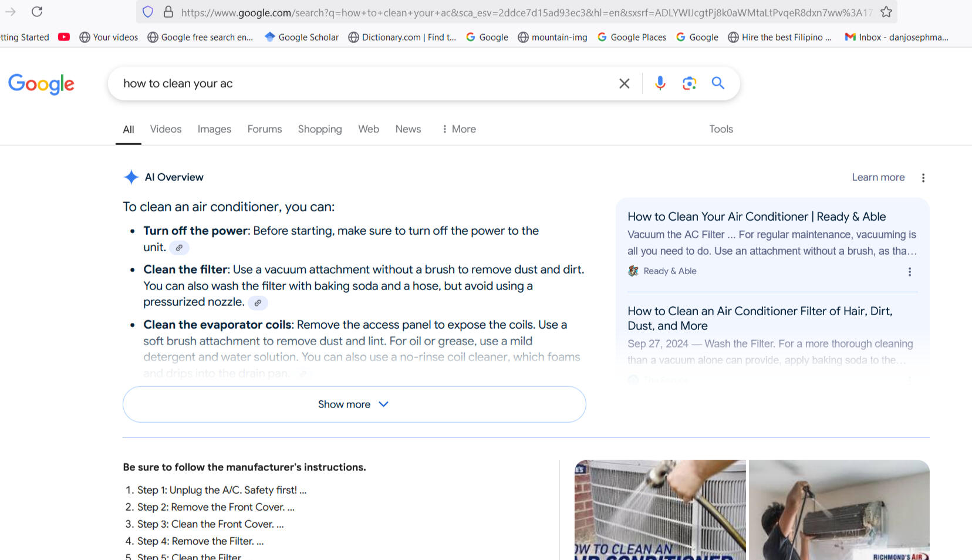
Task: Click the blue search magnifier icon
Action: pyautogui.click(x=718, y=83)
